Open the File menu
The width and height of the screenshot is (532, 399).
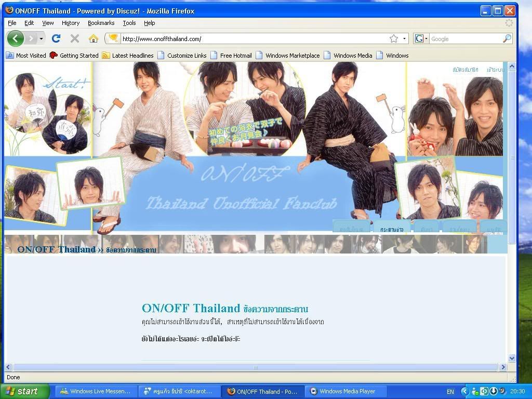(x=12, y=23)
